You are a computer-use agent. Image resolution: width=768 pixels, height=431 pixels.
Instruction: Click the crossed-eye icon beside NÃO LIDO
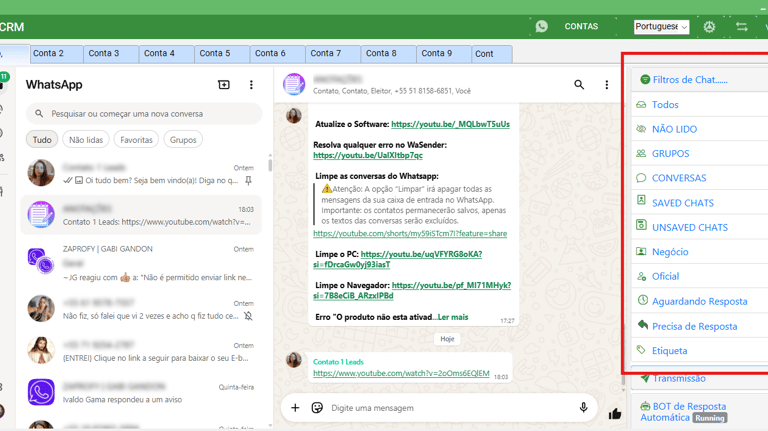click(x=641, y=129)
